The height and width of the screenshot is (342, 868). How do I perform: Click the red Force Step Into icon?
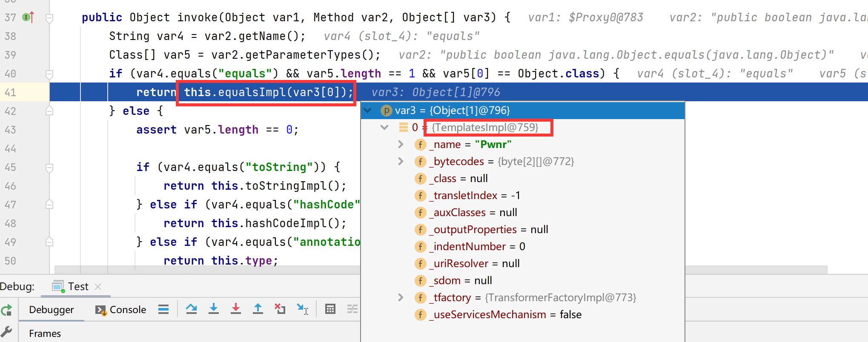pyautogui.click(x=236, y=309)
